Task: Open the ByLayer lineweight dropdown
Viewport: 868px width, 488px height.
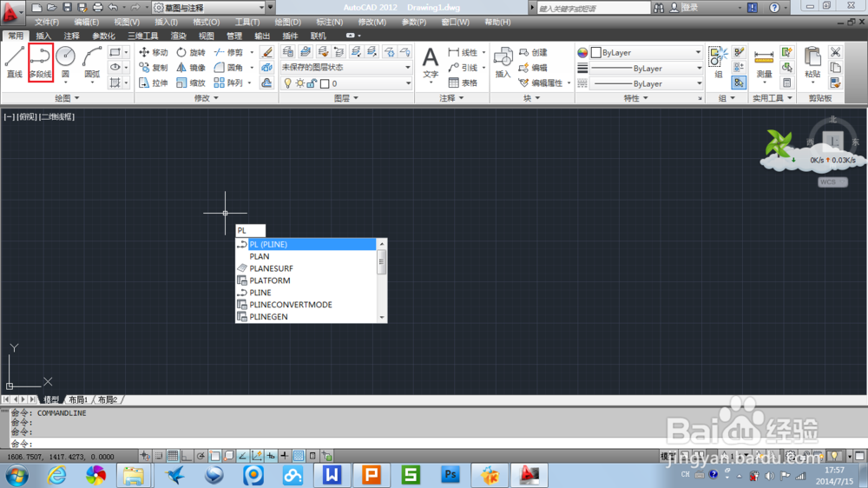Action: (647, 68)
